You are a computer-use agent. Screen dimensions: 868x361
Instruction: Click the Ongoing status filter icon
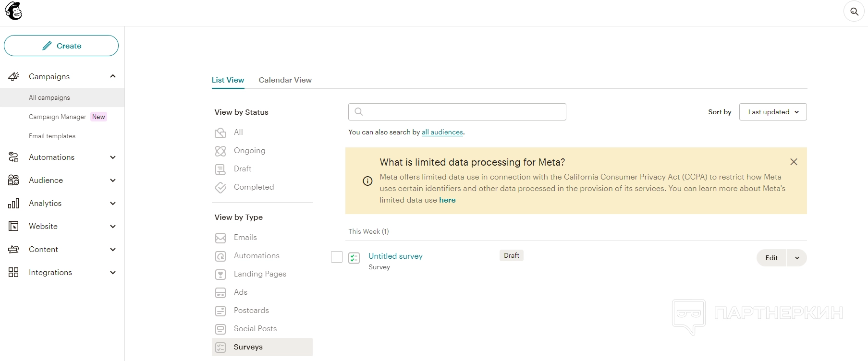pyautogui.click(x=220, y=151)
